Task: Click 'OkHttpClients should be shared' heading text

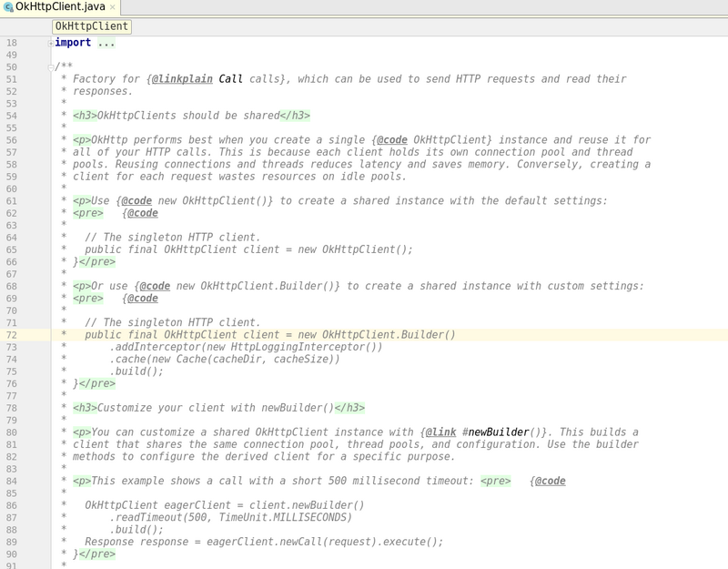Action: point(188,116)
